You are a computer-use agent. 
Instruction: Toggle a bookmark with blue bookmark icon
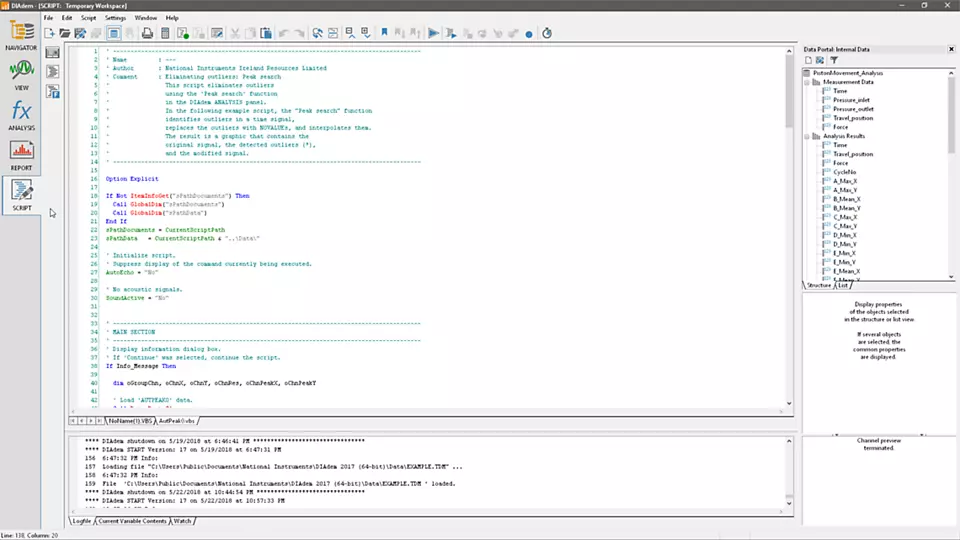pos(384,32)
